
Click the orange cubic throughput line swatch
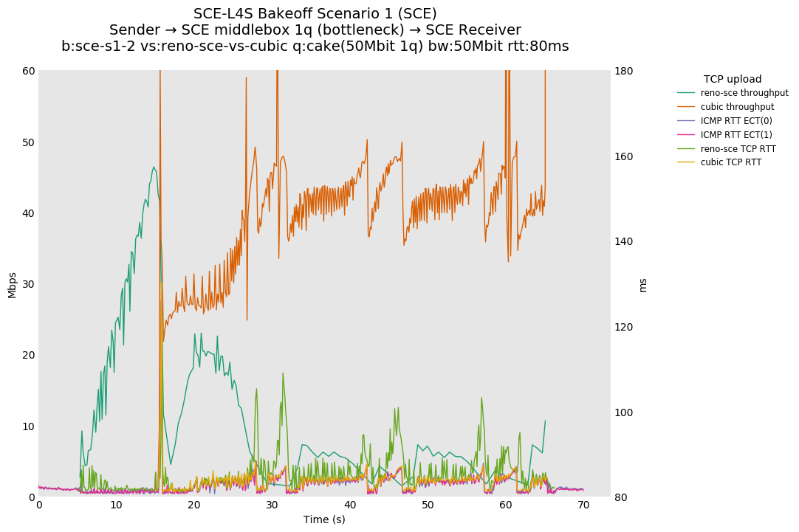686,107
